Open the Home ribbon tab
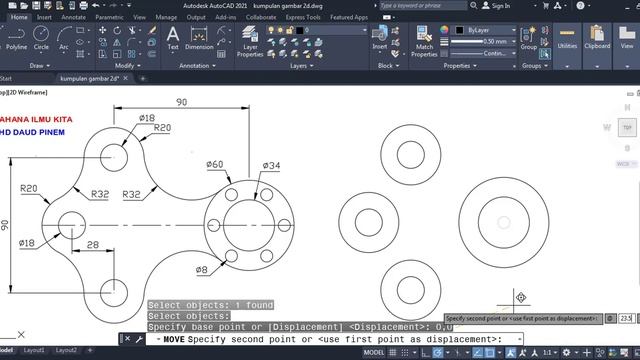Image resolution: width=640 pixels, height=360 pixels. pos(19,17)
